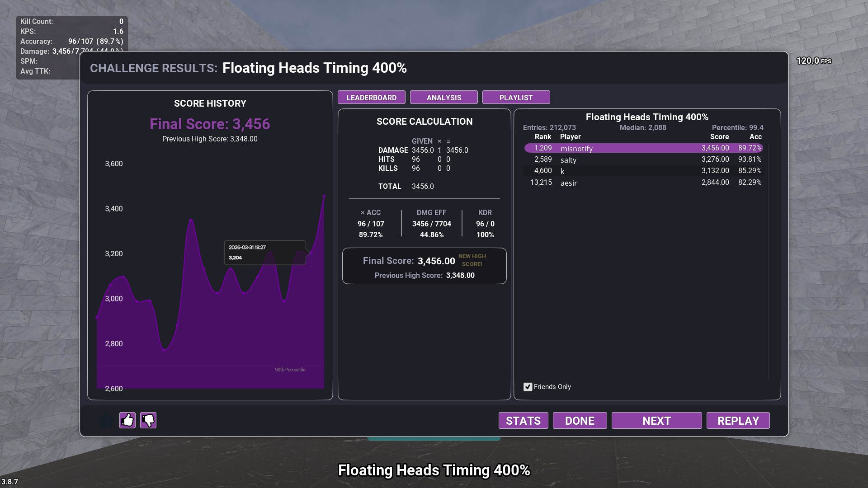The image size is (868, 488).
Task: Click the last score history data point
Action: [x=324, y=196]
